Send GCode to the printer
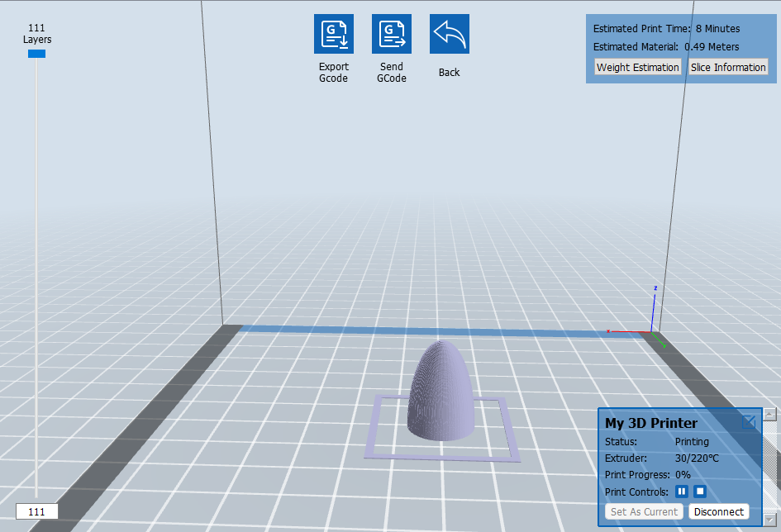The height and width of the screenshot is (532, 781). (x=392, y=34)
